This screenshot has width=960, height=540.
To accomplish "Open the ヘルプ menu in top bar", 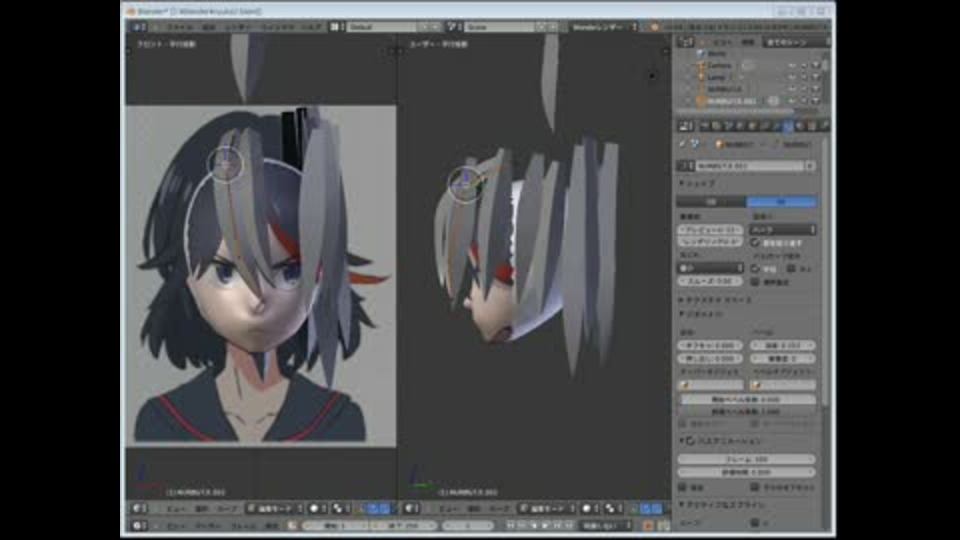I will (312, 27).
